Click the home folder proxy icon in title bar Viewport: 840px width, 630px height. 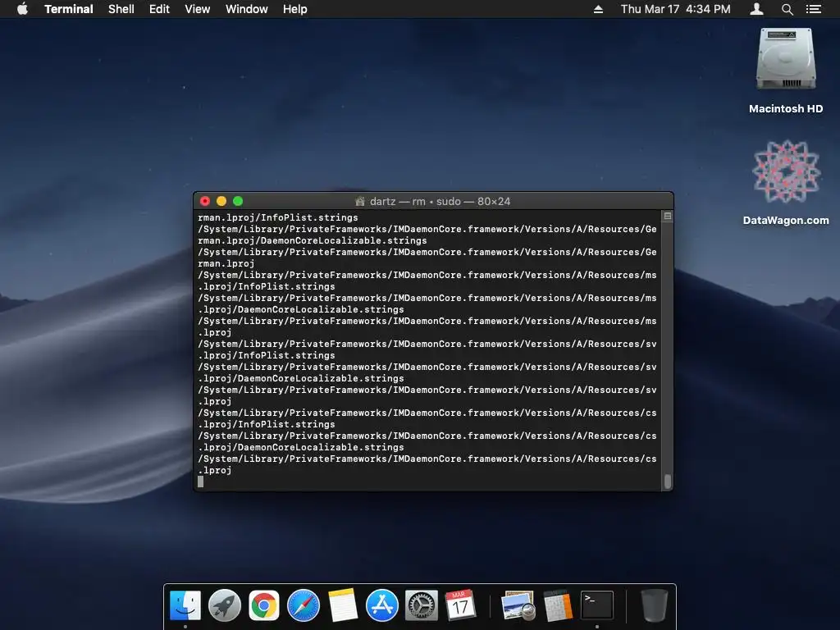coord(360,202)
